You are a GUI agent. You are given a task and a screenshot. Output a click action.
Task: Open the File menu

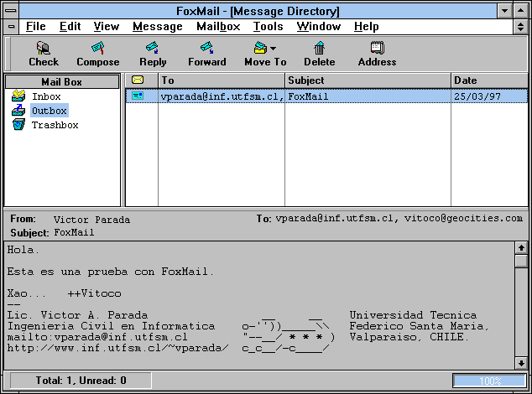point(35,27)
